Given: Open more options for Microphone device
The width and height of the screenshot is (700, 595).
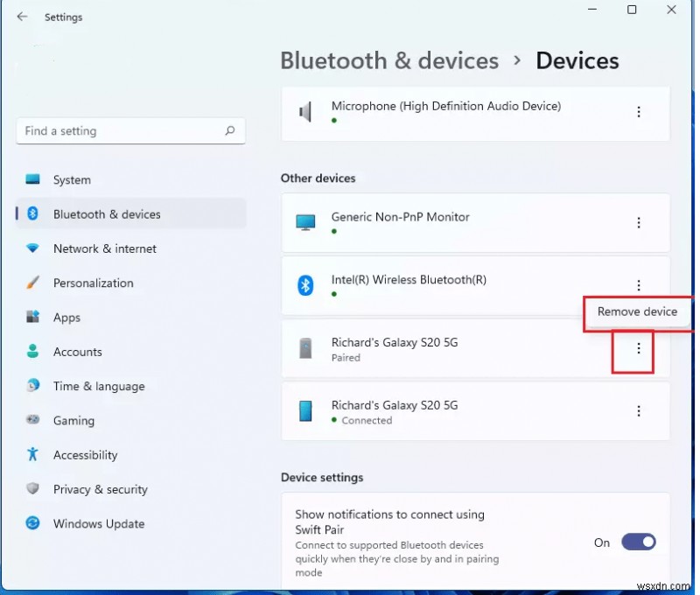Looking at the screenshot, I should tap(639, 112).
